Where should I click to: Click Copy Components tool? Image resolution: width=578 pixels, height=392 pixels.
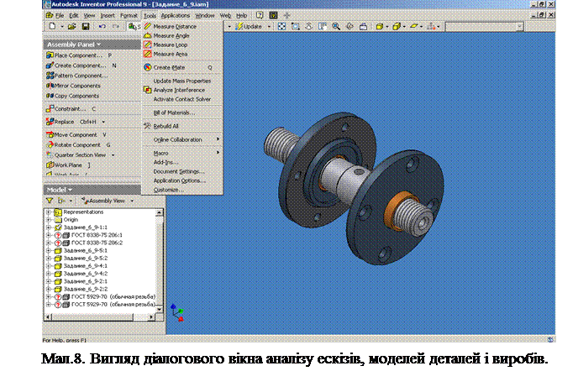(x=72, y=96)
